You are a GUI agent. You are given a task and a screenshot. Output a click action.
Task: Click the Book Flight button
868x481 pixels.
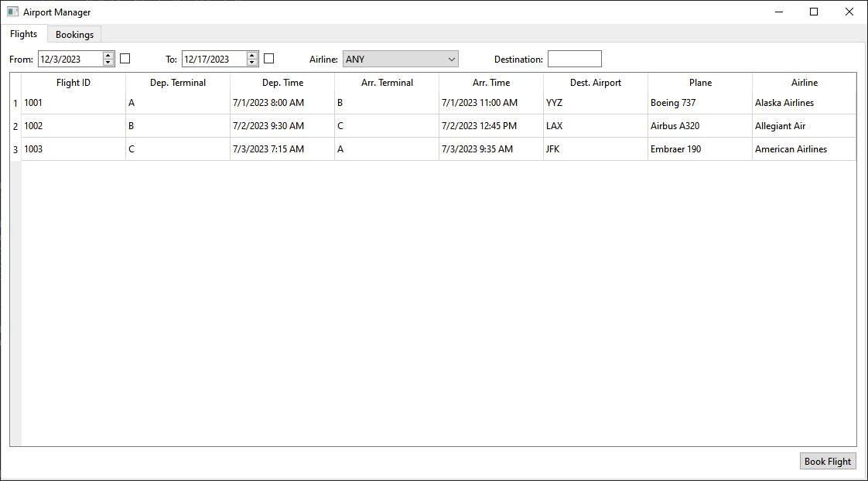point(828,461)
